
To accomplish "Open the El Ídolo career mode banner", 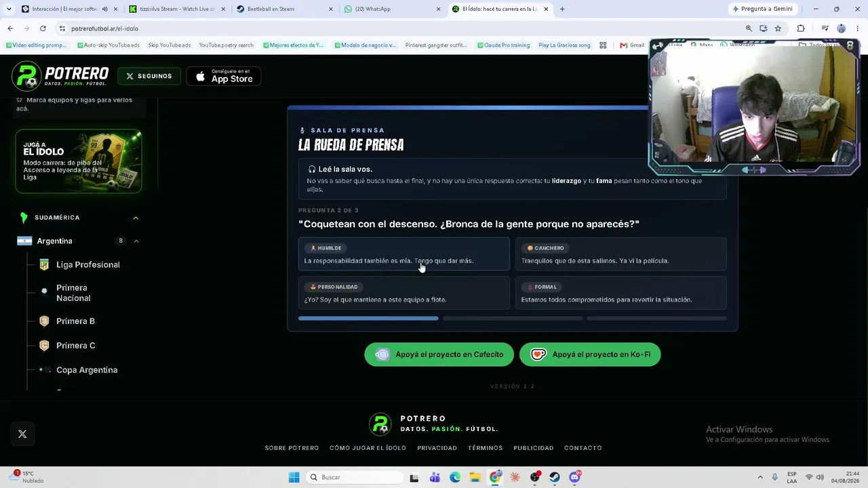I will pyautogui.click(x=79, y=161).
